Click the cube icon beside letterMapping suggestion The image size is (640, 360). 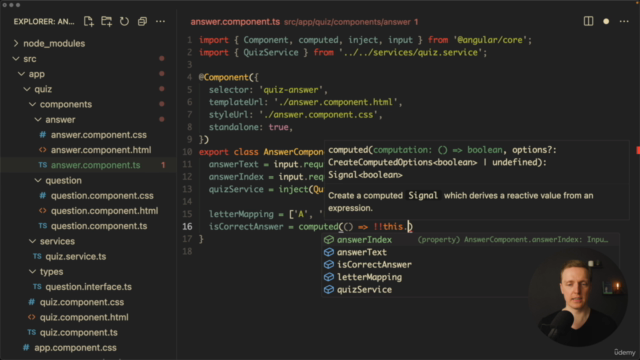(x=329, y=277)
